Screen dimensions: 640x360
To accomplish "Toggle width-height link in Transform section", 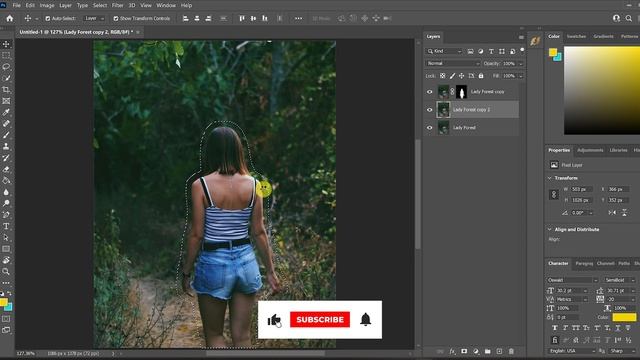I will 554,195.
